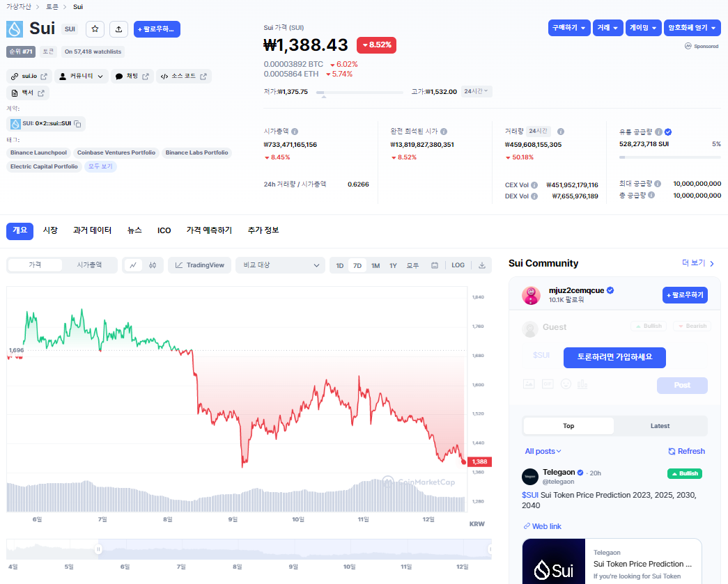
Task: Open 비교 대상 compare dropdown
Action: point(281,265)
